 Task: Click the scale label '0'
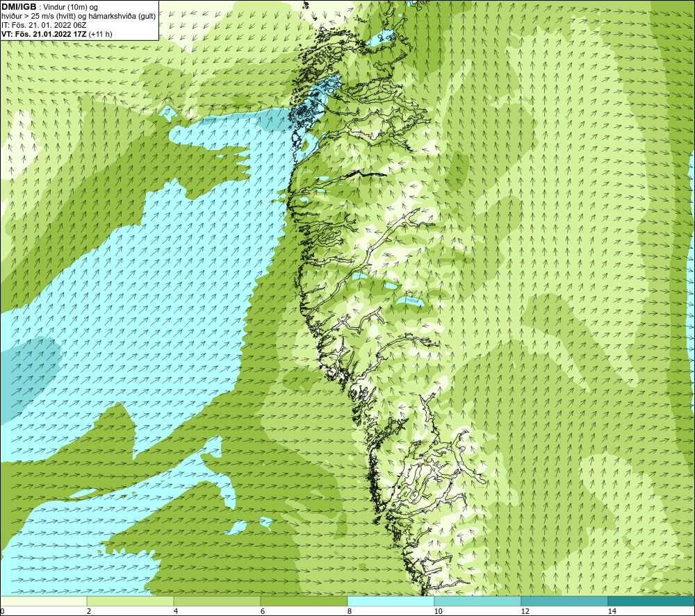pyautogui.click(x=2, y=611)
